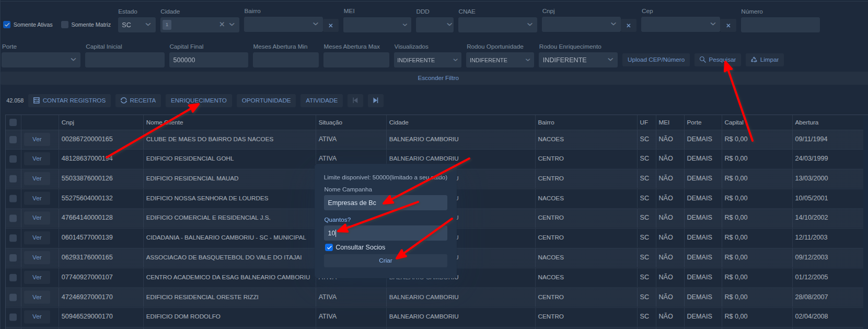The height and width of the screenshot is (329, 868).
Task: Enable the Somente Matriz checkbox
Action: pos(65,25)
